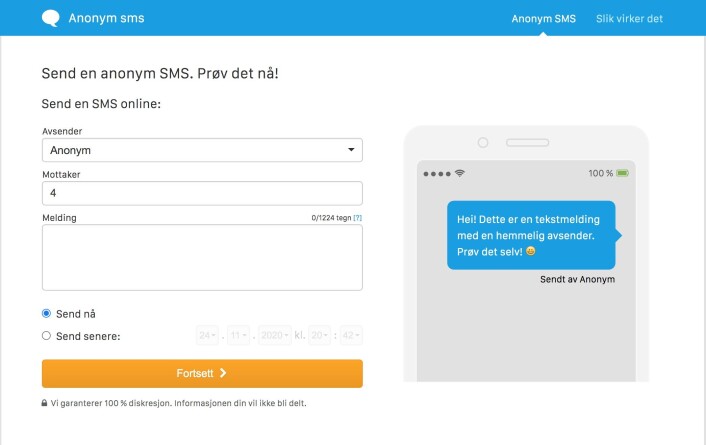Open the year dropdown showing 2020
Image resolution: width=706 pixels, height=445 pixels.
275,336
